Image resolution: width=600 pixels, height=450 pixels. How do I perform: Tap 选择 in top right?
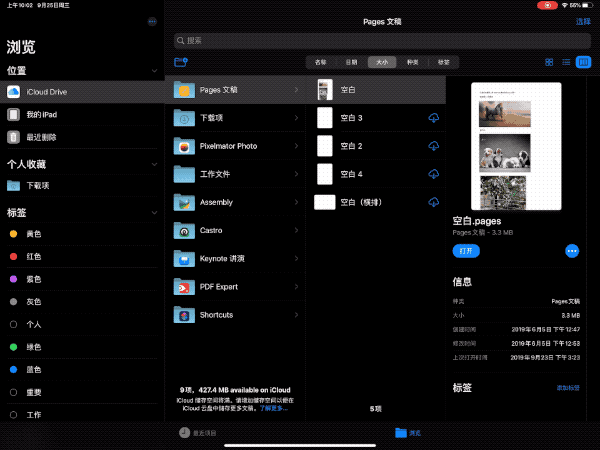tap(582, 21)
